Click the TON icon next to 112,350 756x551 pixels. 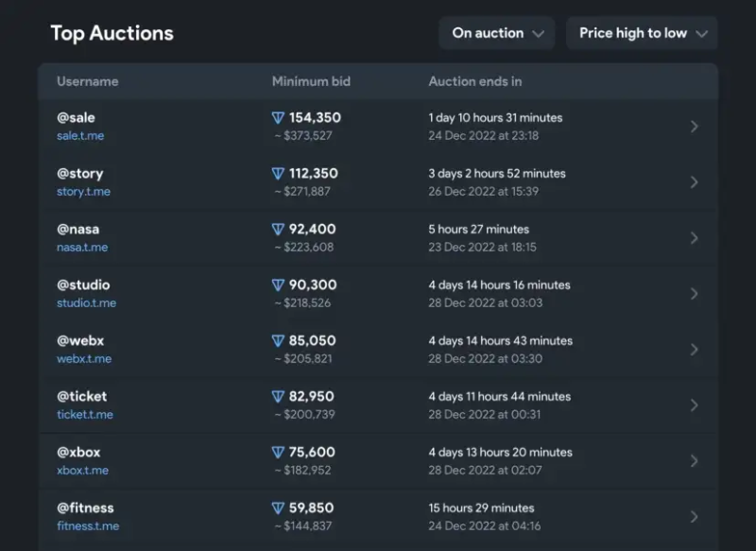click(x=278, y=174)
